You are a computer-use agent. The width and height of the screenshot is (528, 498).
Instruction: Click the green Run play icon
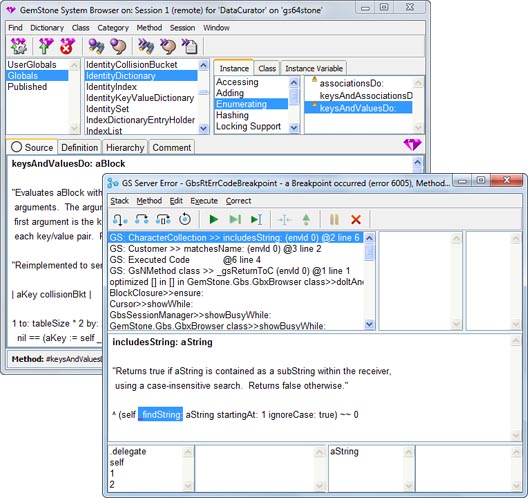point(213,220)
